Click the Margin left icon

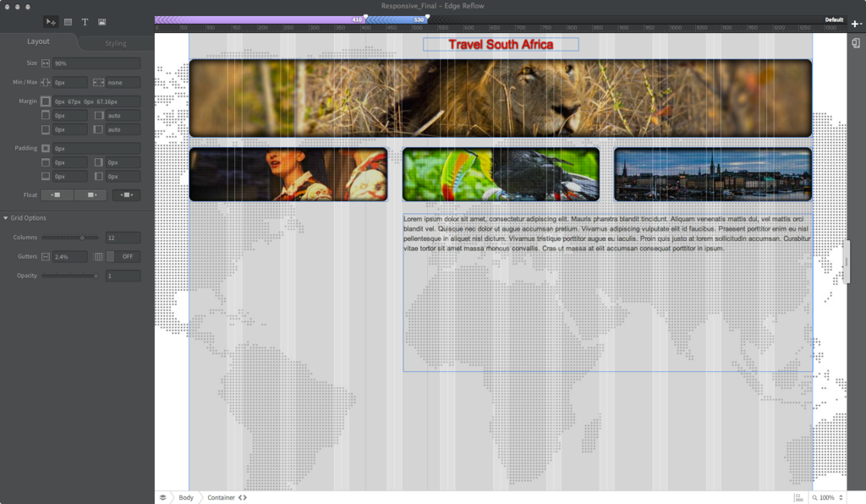99,129
